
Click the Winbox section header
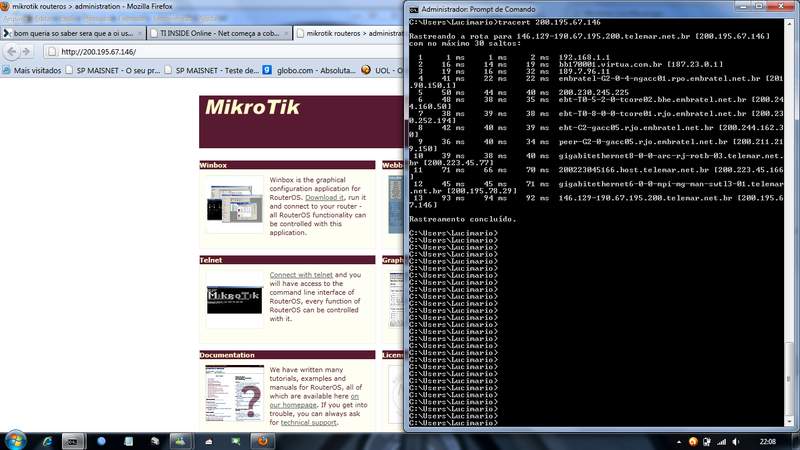pyautogui.click(x=287, y=165)
